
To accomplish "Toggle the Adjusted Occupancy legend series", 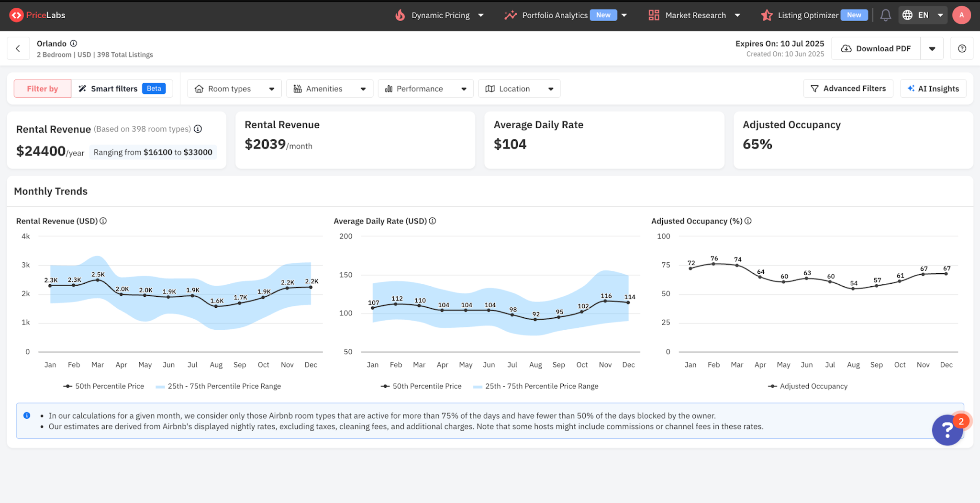I will [x=808, y=386].
